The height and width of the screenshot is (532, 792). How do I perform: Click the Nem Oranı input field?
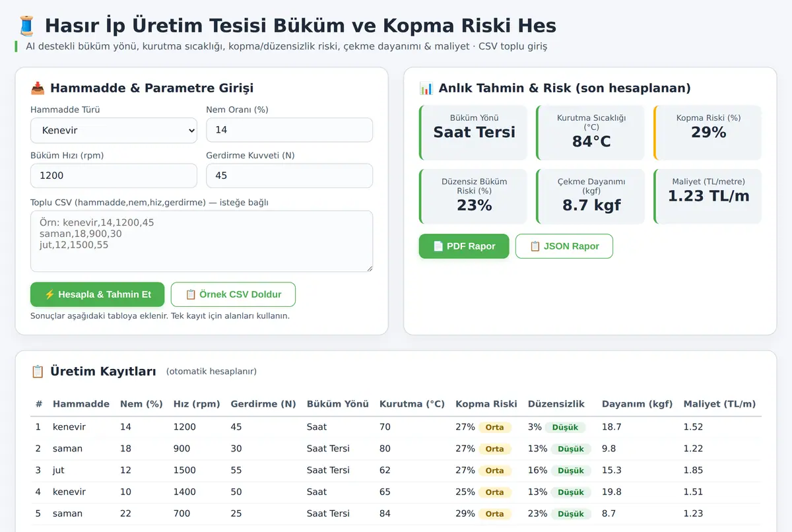[x=289, y=130]
